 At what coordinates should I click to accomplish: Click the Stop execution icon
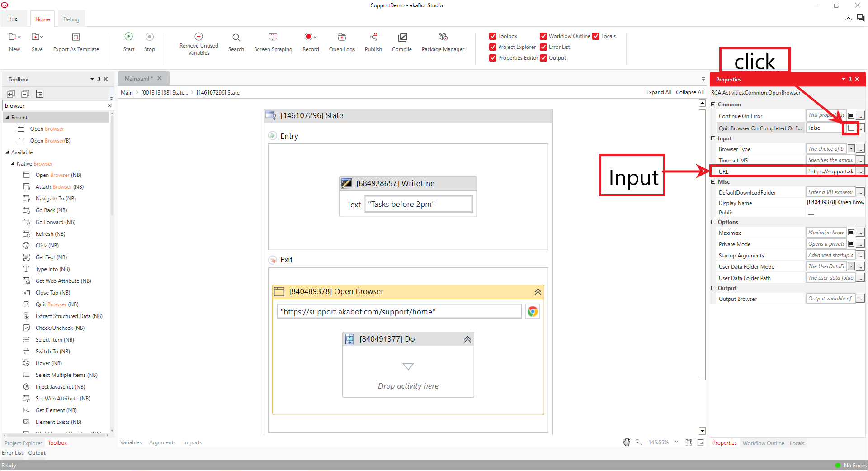150,37
